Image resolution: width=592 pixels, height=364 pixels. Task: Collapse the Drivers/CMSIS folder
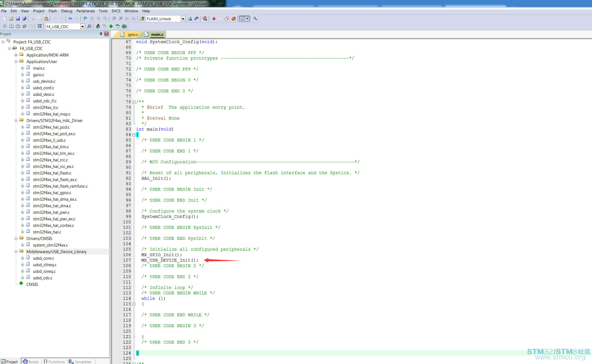coord(16,239)
